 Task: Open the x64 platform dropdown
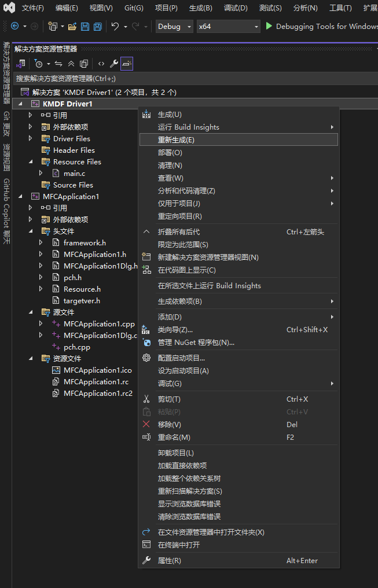point(229,26)
